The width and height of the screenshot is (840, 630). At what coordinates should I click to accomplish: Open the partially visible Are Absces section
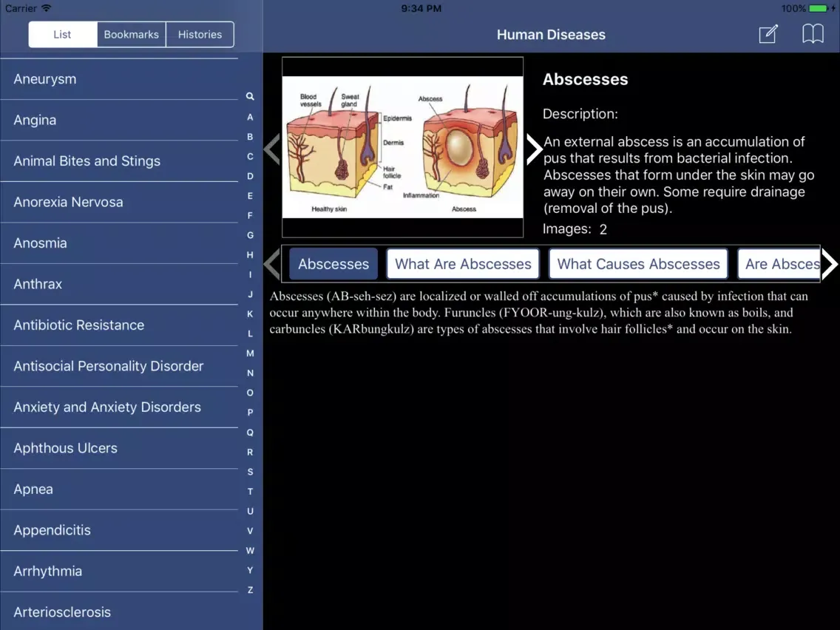[779, 263]
